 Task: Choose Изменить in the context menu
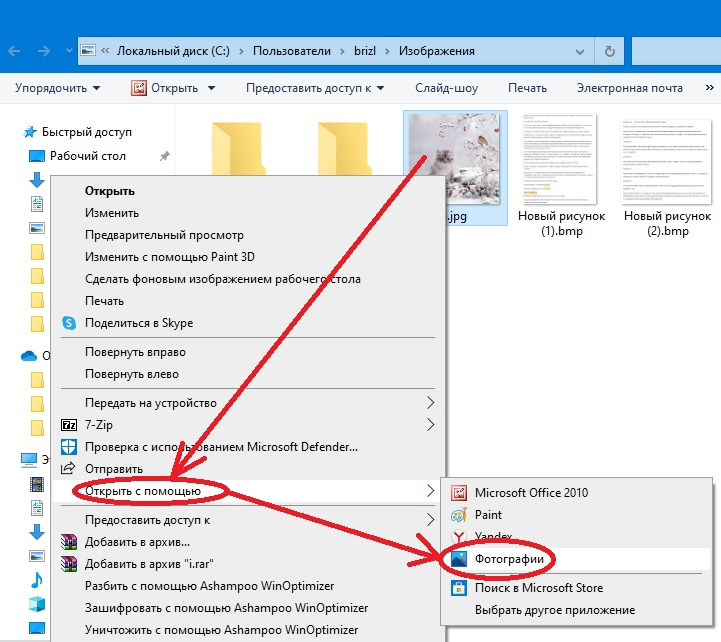[248, 213]
